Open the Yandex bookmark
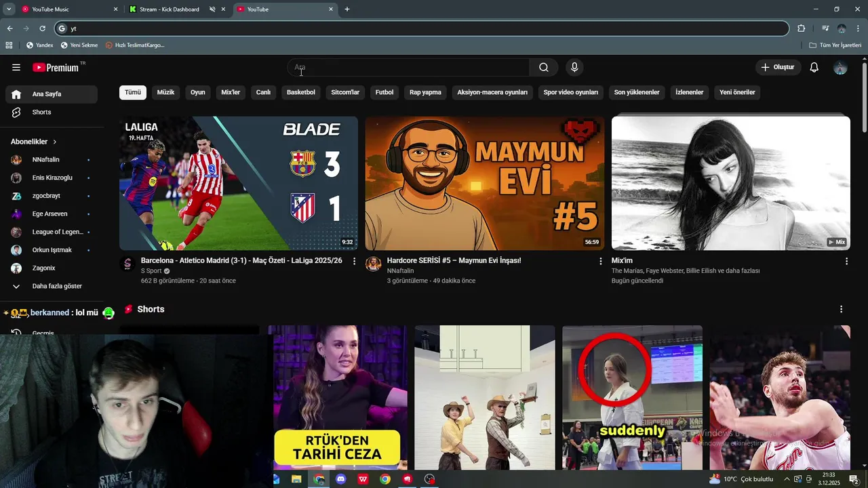The height and width of the screenshot is (488, 868). click(39, 45)
